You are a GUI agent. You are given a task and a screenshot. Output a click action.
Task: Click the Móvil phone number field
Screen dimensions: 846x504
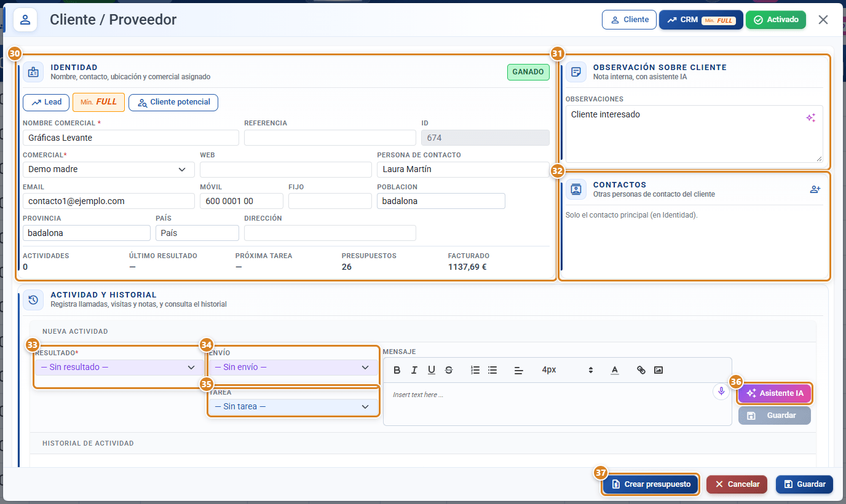point(242,201)
